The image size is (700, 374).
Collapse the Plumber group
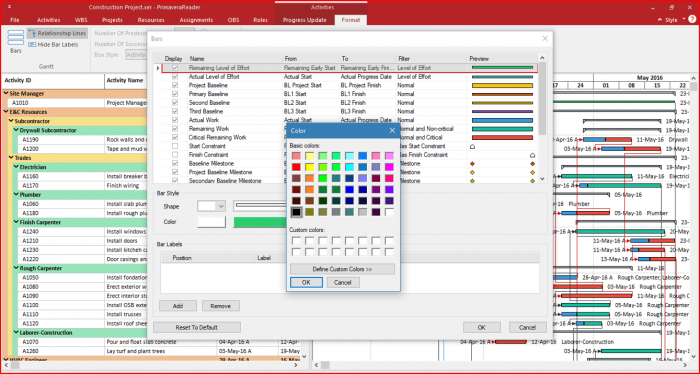(16, 195)
